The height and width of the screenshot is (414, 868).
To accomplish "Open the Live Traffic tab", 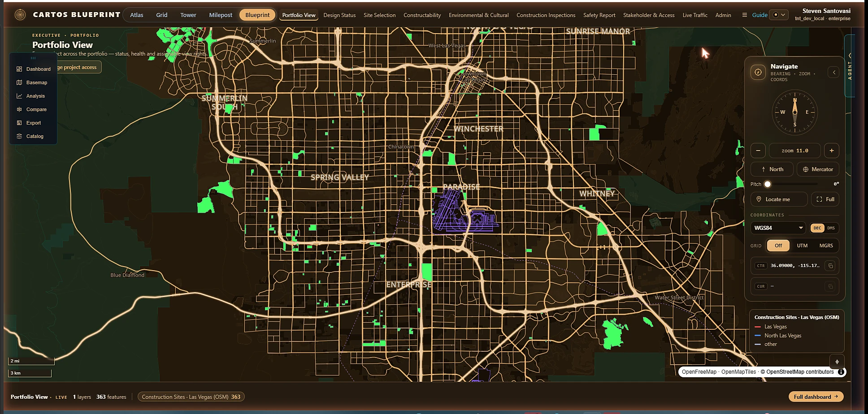I will (x=695, y=15).
